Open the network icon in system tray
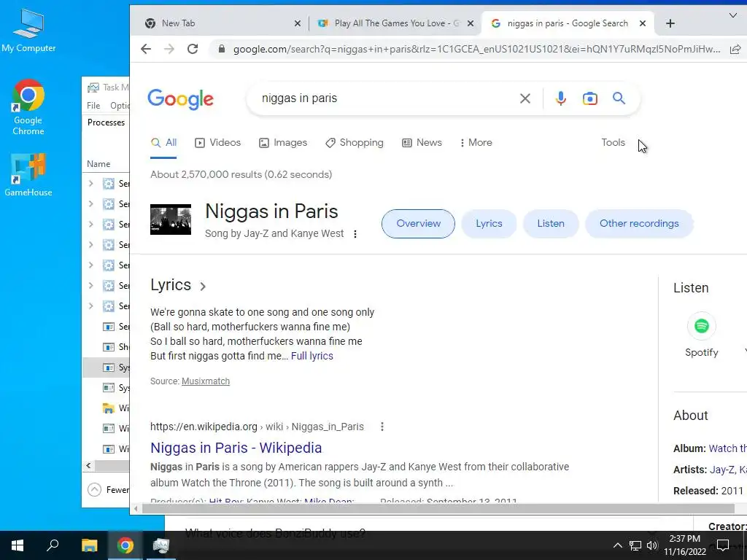The width and height of the screenshot is (747, 560). (x=635, y=545)
